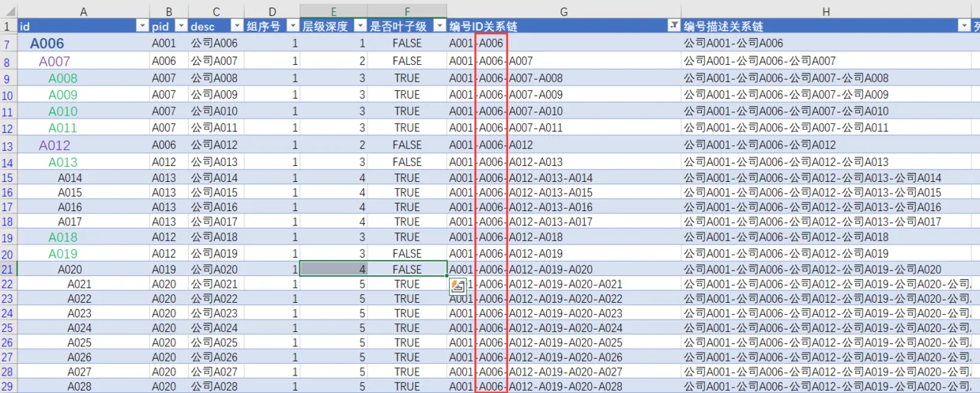Viewport: 980px width, 393px height.
Task: Click the select-all corner of the sheet
Action: coord(8,12)
